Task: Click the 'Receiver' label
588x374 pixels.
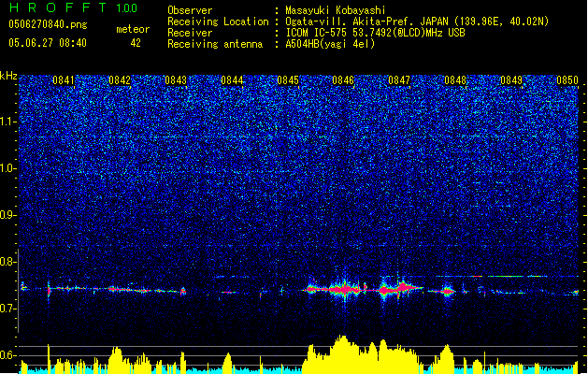Action: [x=190, y=33]
